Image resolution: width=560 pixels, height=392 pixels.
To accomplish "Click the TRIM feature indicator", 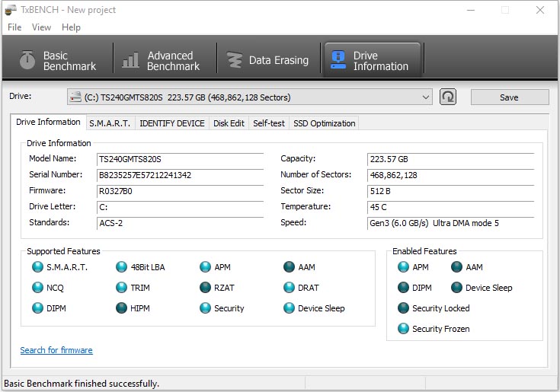I will pos(121,287).
